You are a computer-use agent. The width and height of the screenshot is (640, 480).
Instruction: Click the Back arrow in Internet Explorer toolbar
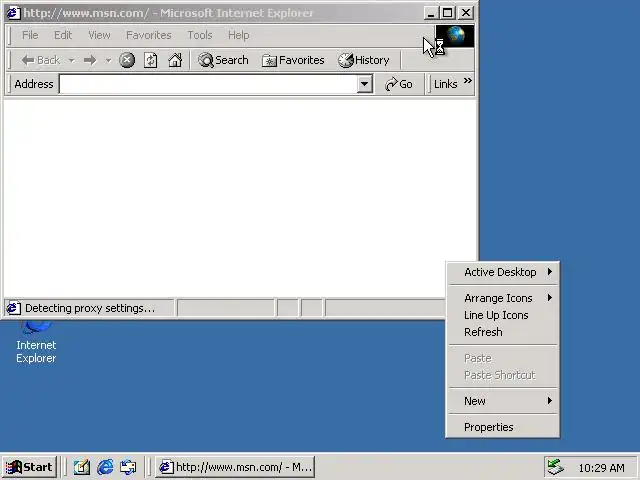coord(40,60)
